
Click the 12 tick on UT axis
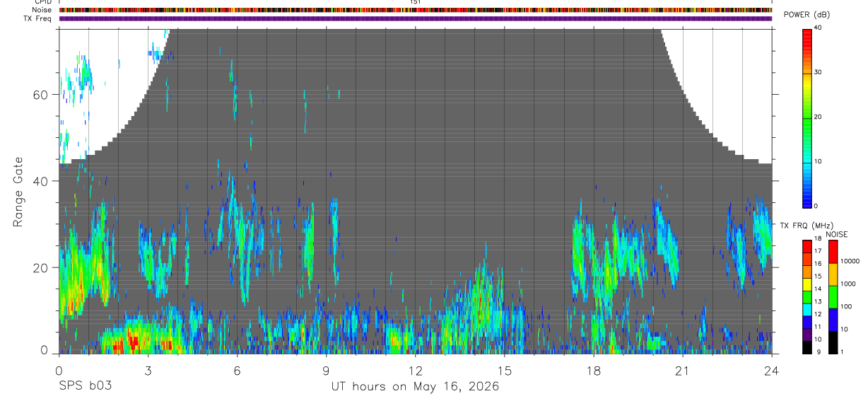(415, 370)
